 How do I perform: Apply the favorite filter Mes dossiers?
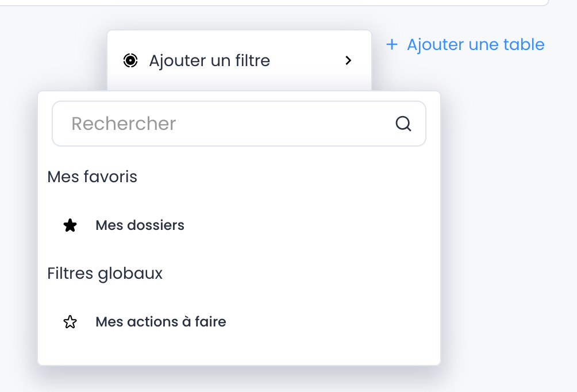pyautogui.click(x=140, y=225)
